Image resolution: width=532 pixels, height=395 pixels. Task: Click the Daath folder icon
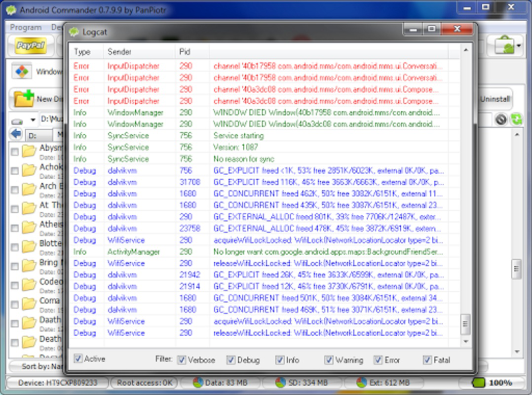29,322
